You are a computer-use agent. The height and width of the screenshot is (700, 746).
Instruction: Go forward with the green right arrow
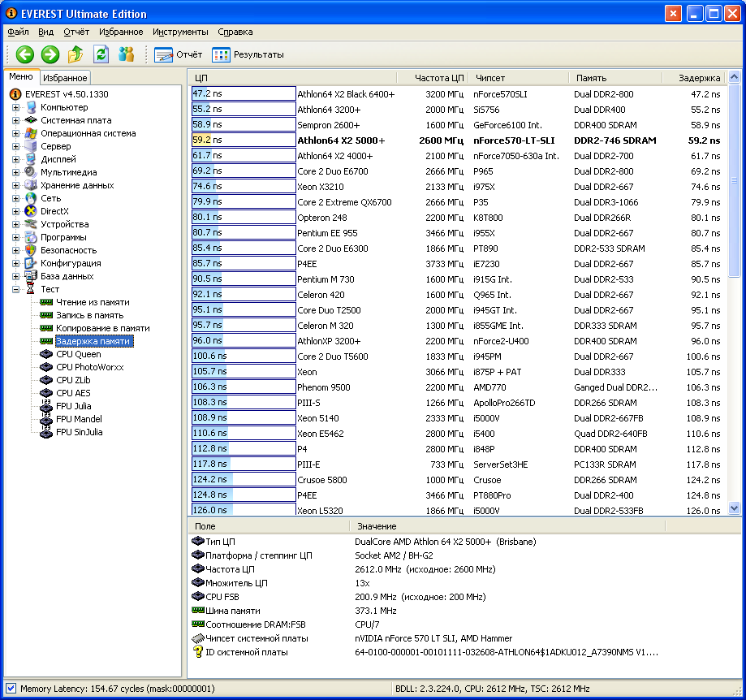click(50, 54)
